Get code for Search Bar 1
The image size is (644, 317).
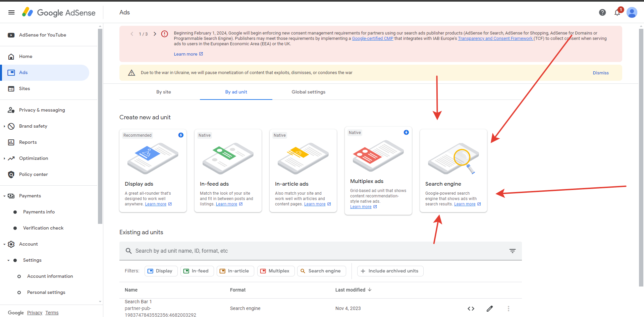471,308
